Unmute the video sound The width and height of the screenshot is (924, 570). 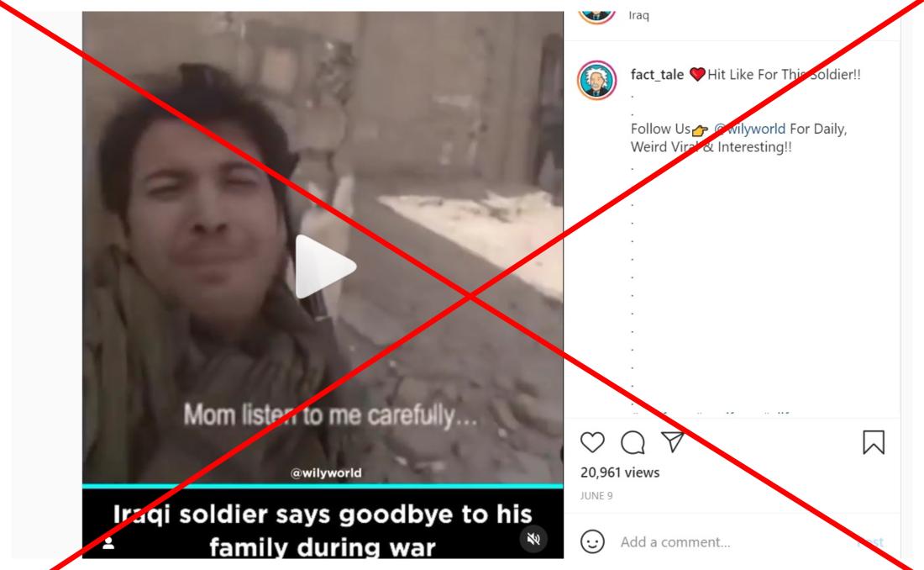pyautogui.click(x=534, y=539)
